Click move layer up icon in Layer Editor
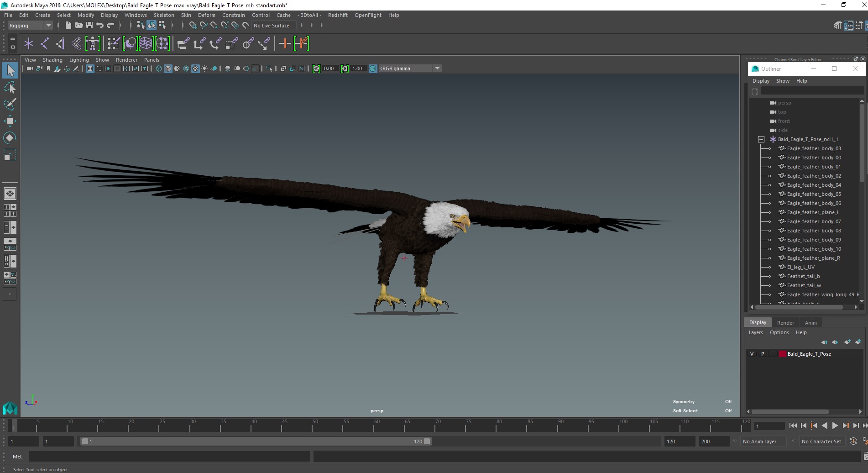The height and width of the screenshot is (473, 868). coord(824,342)
